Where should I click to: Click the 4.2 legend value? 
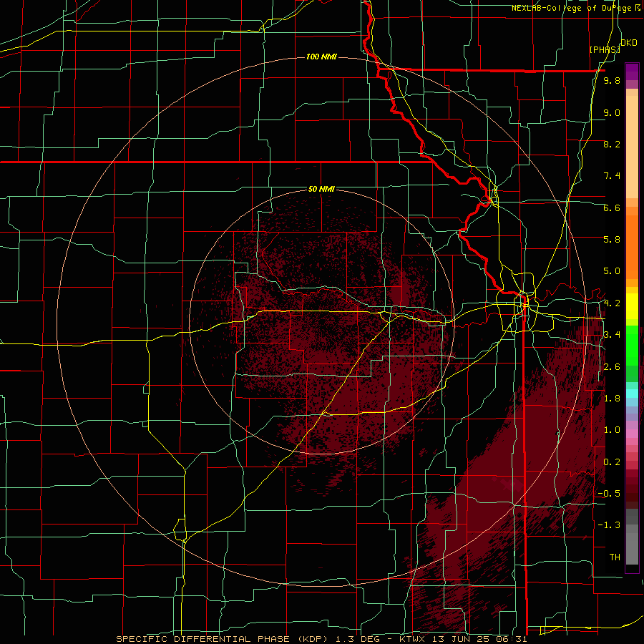[x=612, y=303]
